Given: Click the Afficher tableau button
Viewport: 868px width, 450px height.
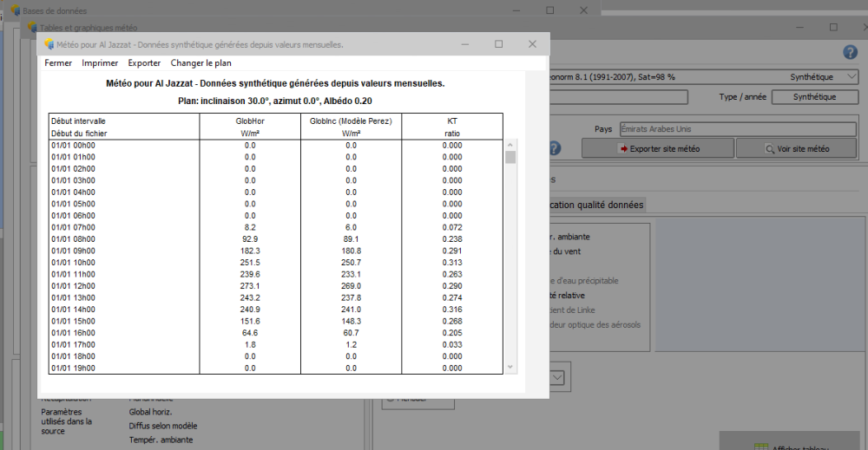Looking at the screenshot, I should [x=793, y=446].
